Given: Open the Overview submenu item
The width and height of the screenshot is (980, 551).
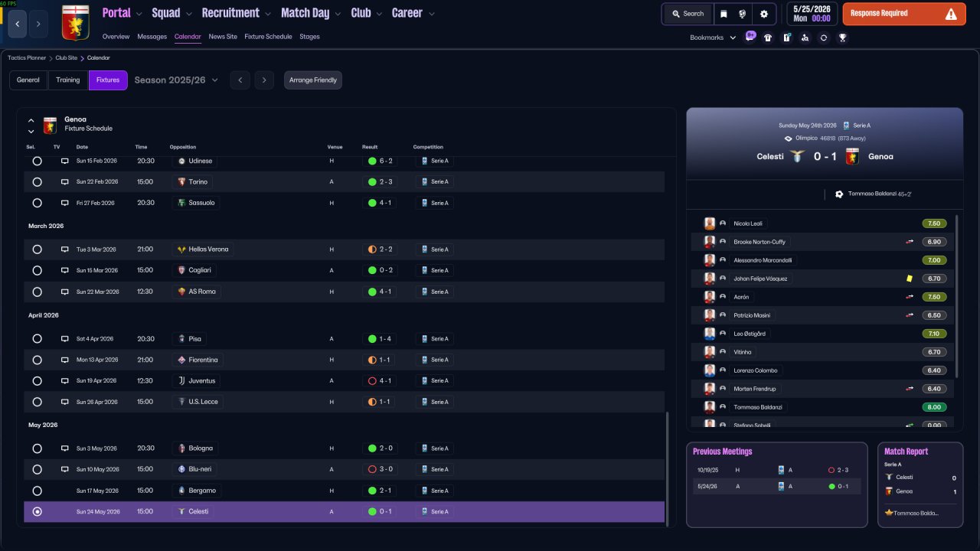Looking at the screenshot, I should point(116,37).
